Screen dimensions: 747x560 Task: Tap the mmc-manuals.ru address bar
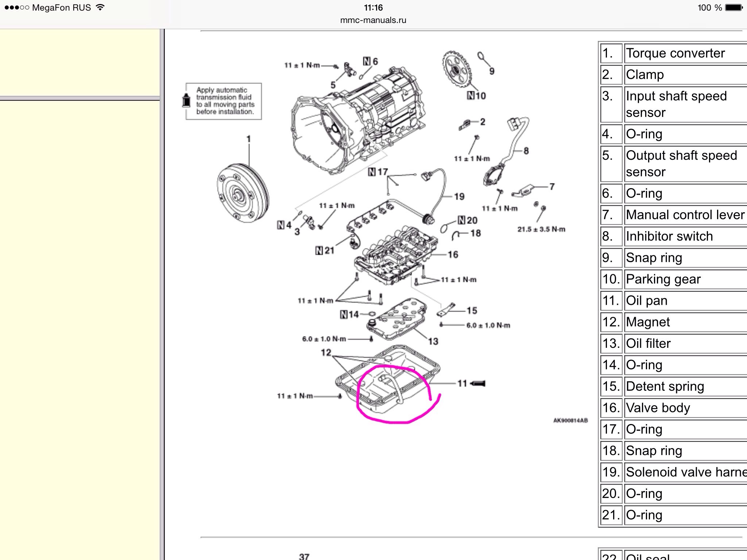tap(373, 20)
